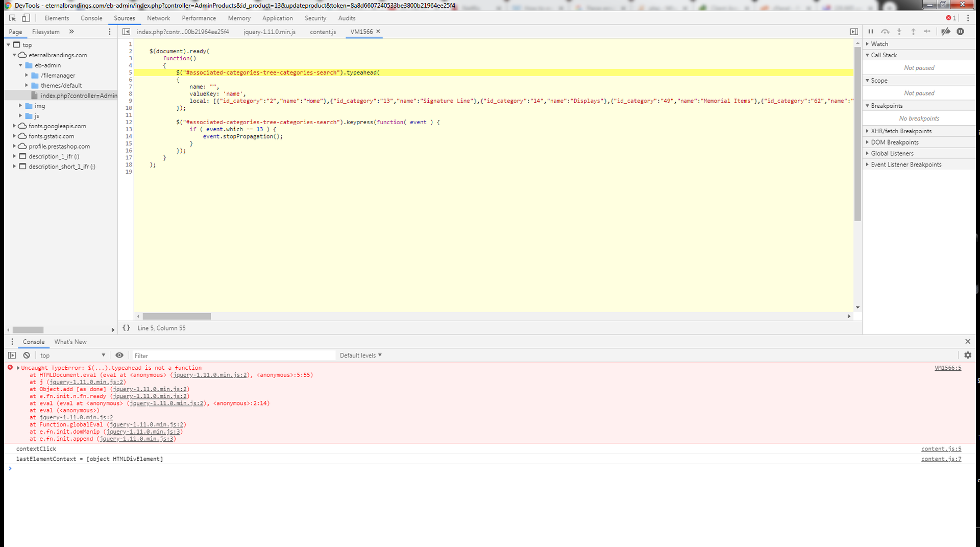
Task: Hide the debugger pane icon
Action: pyautogui.click(x=854, y=32)
